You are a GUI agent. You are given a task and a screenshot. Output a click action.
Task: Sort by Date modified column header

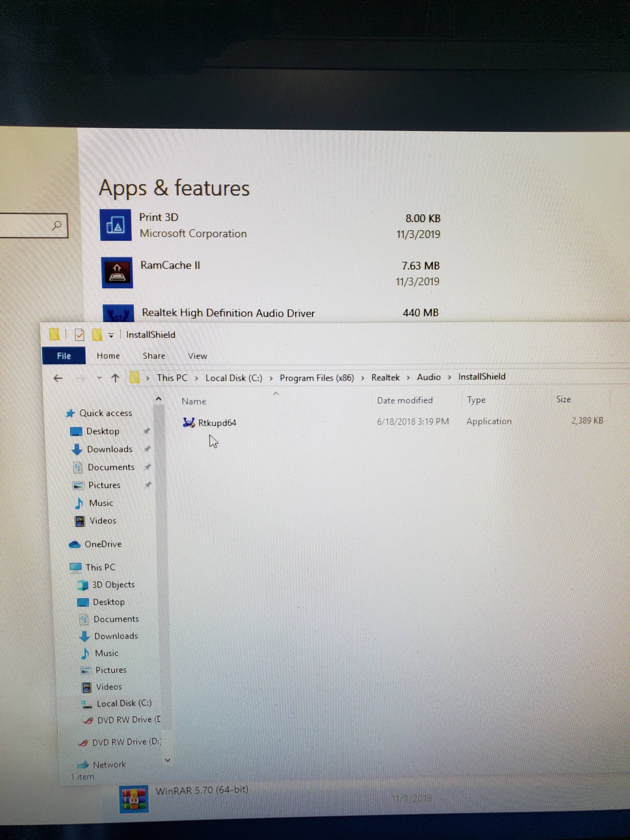point(405,400)
